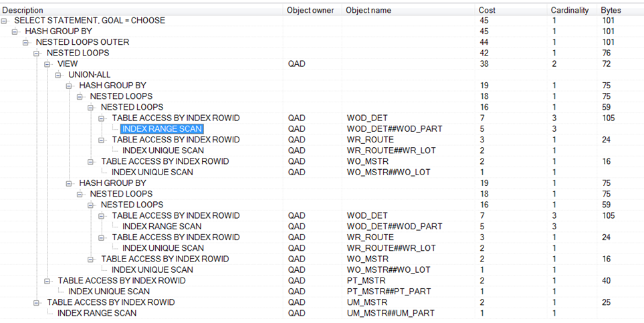Select the VIEW row label

[68, 64]
